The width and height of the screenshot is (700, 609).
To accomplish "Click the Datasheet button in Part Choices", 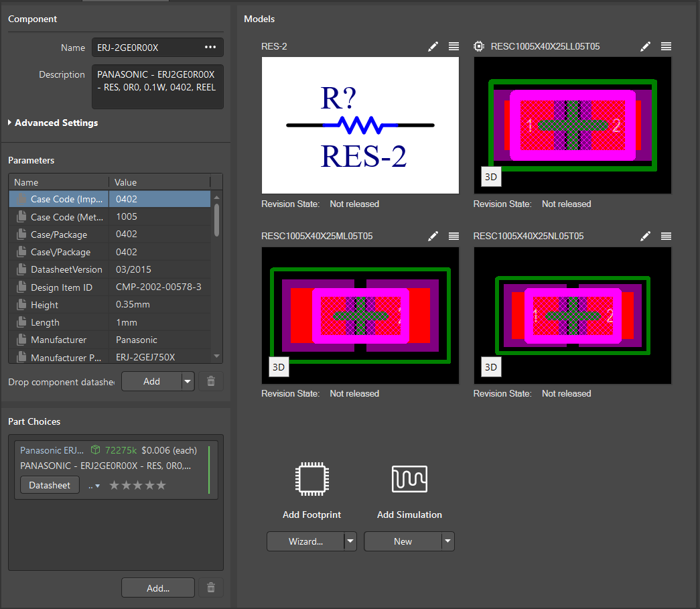I will [x=50, y=485].
